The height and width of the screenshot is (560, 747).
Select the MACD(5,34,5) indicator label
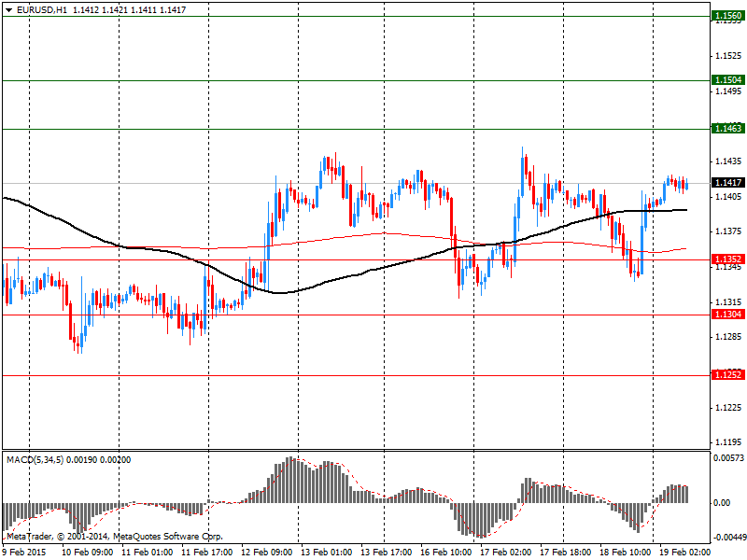35,460
